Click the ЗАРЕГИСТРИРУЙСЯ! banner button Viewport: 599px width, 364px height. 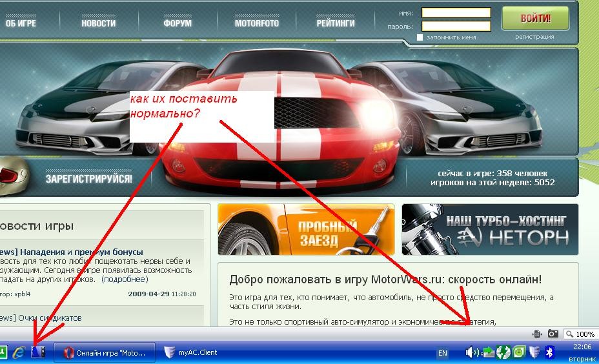click(88, 178)
